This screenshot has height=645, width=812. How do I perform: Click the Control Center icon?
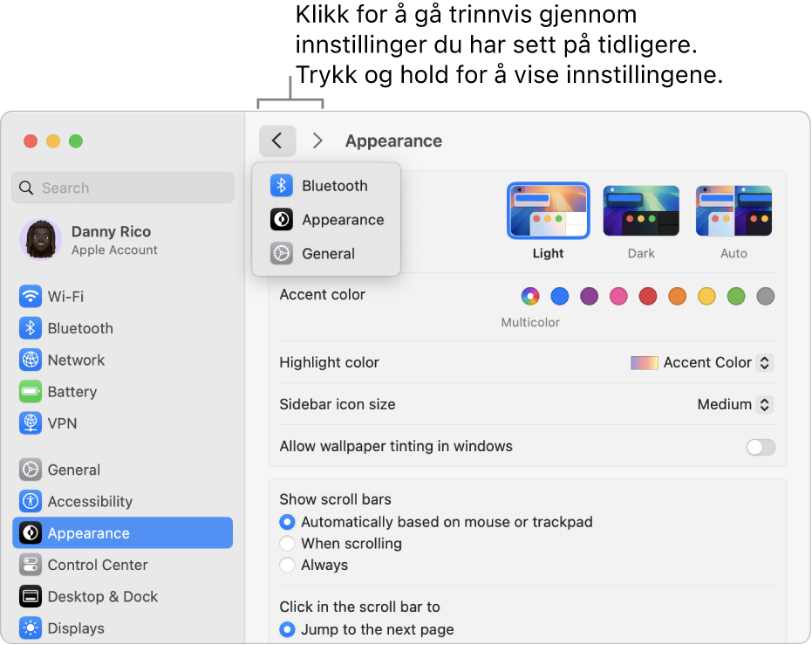point(31,565)
